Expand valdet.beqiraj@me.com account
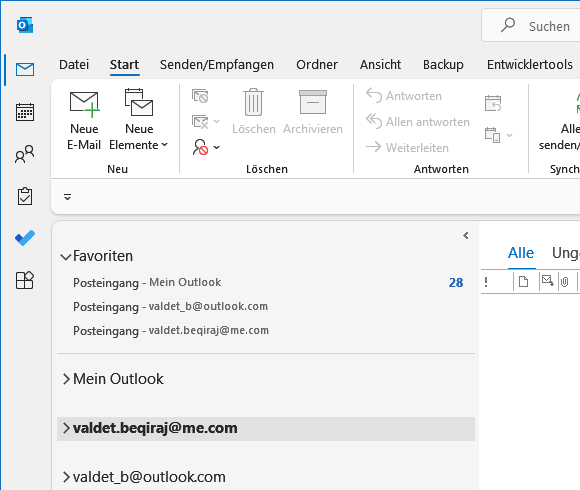The image size is (580, 490). pos(66,428)
